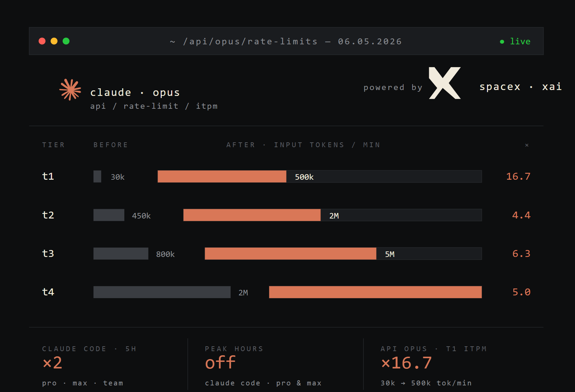The image size is (575, 392).
Task: Click the large "off" stat
Action: coord(220,363)
